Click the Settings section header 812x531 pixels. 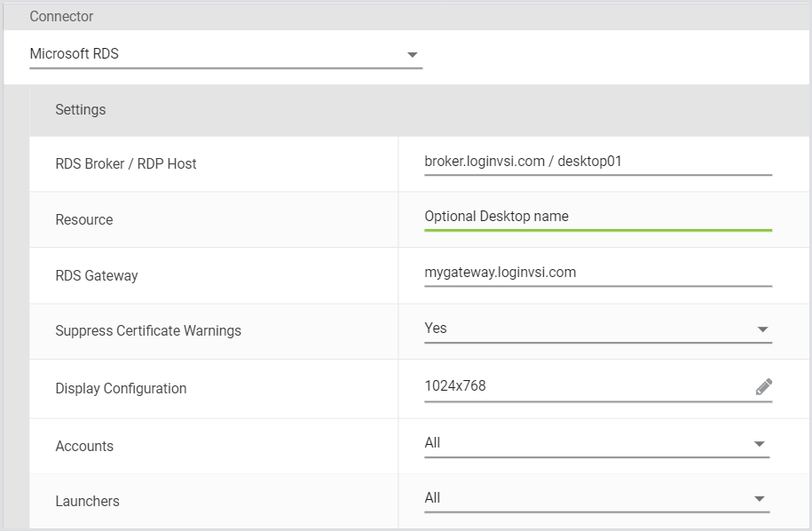tap(81, 110)
